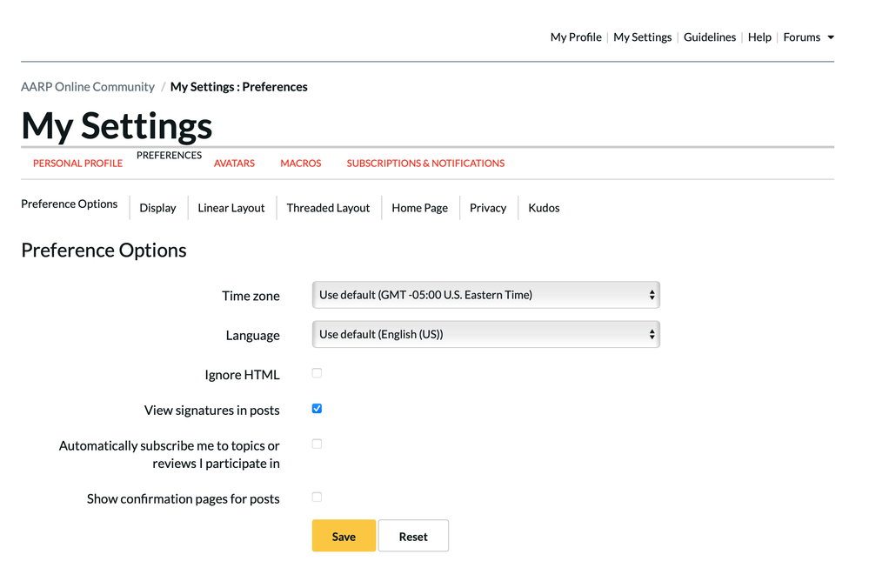Enable the Ignore HTML checkbox
This screenshot has width=869, height=588.
click(x=317, y=373)
